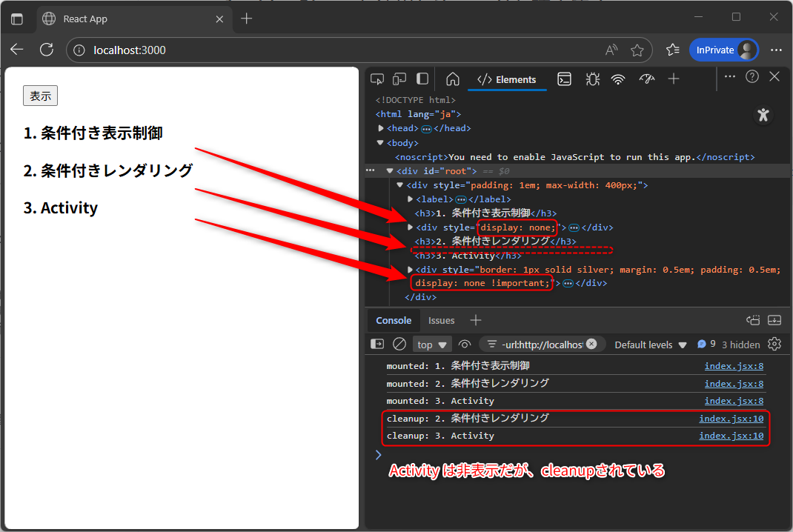Toggle the device emulation toolbar
Image resolution: width=793 pixels, height=532 pixels.
pos(399,79)
